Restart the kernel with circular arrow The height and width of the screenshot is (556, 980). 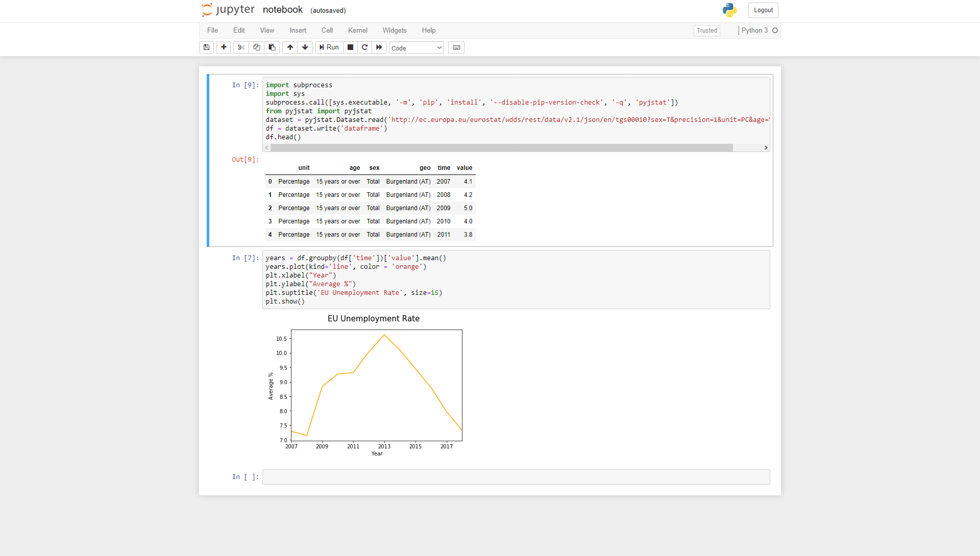[364, 47]
